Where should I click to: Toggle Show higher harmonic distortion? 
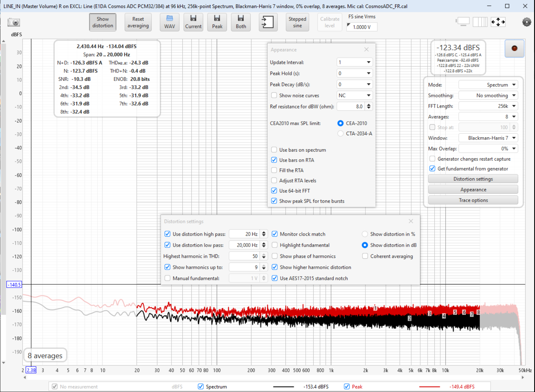pos(275,267)
